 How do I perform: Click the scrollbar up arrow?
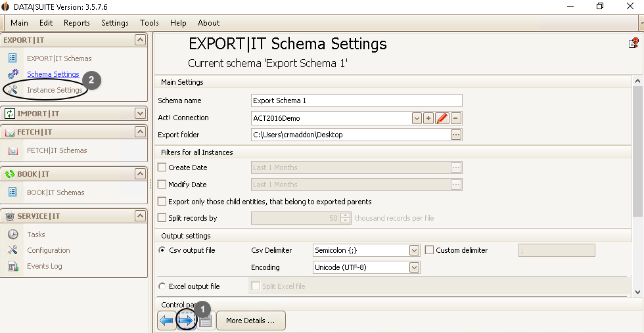click(637, 81)
